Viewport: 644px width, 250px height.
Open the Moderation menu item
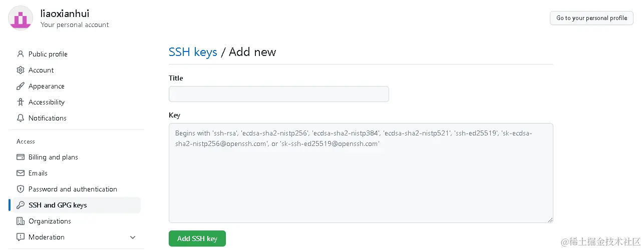pos(47,237)
